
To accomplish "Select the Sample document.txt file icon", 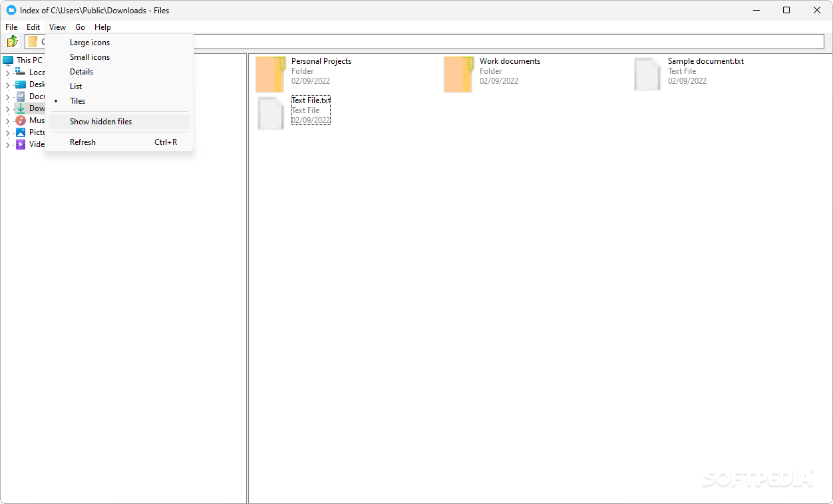I will coord(647,74).
